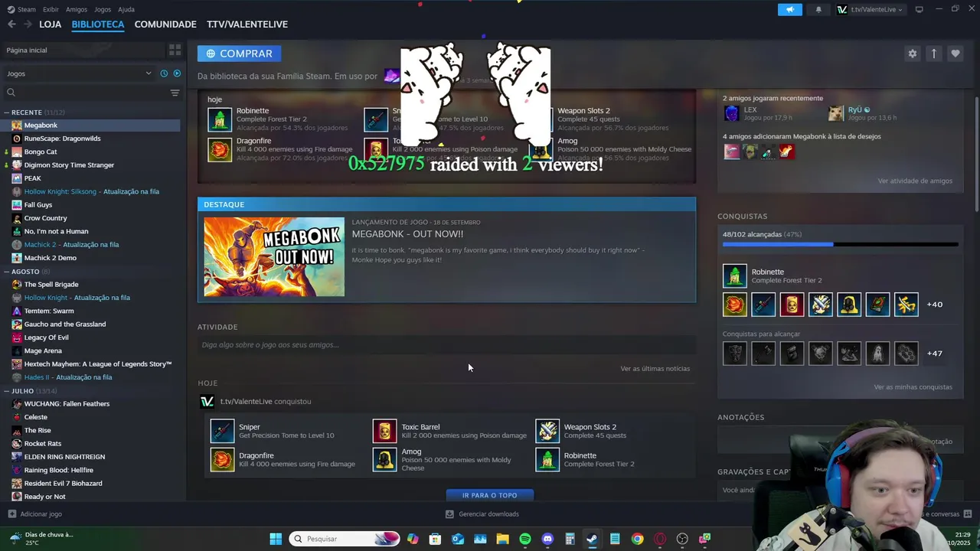Open MEGABONK - OUT NOW!! news title
Viewport: 980px width, 551px height.
click(x=407, y=234)
